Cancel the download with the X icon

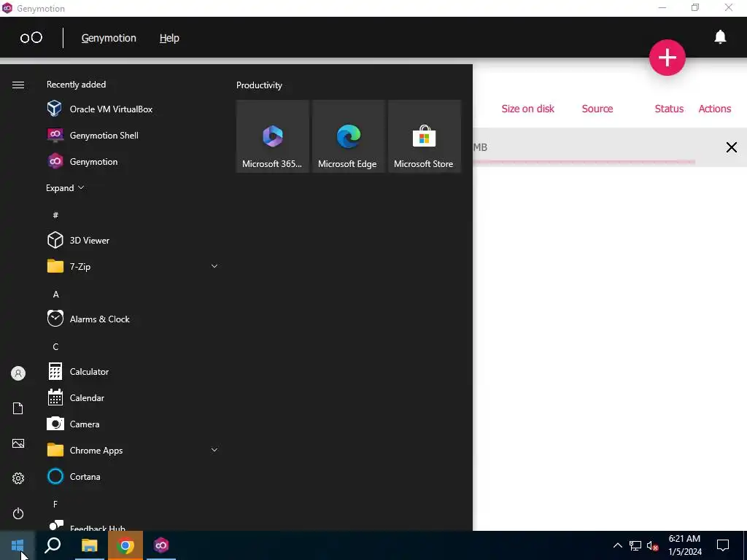tap(731, 147)
